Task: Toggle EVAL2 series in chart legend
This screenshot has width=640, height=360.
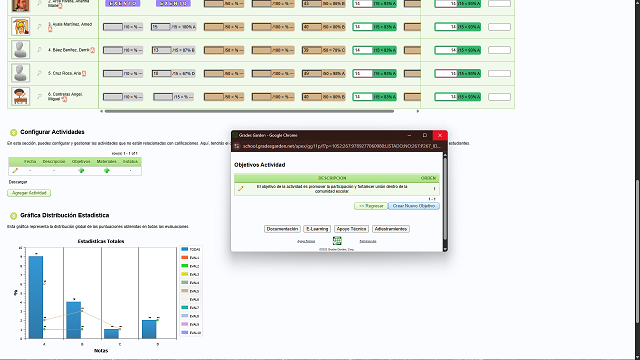Action: point(191,266)
